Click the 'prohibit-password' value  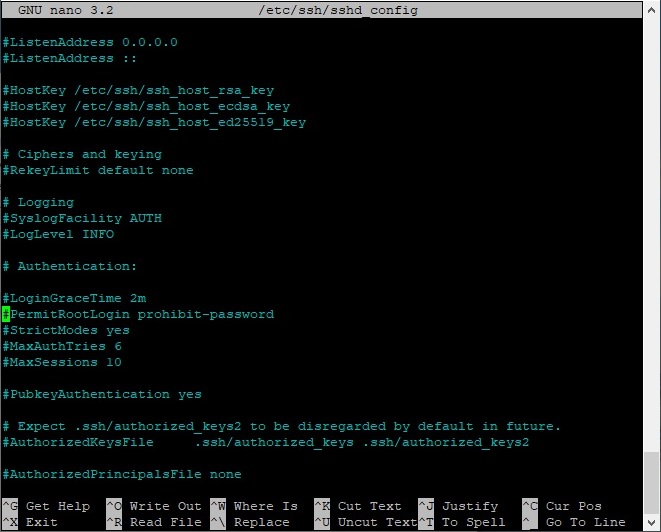(x=206, y=314)
